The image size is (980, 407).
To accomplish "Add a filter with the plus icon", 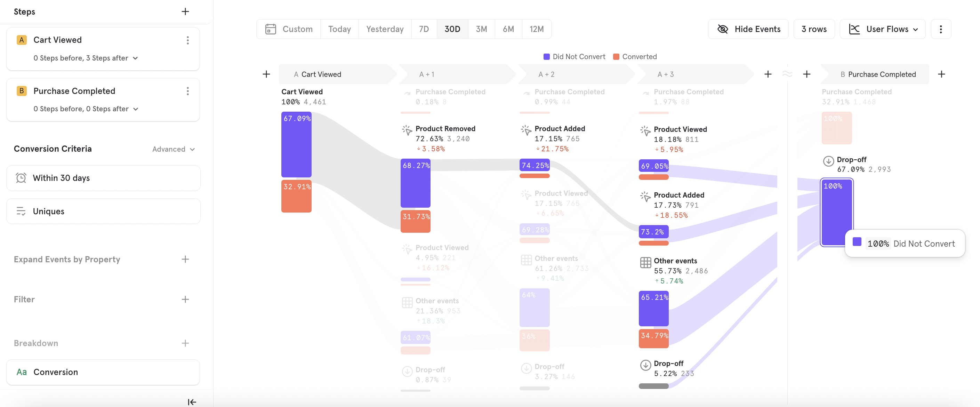I will (x=185, y=300).
